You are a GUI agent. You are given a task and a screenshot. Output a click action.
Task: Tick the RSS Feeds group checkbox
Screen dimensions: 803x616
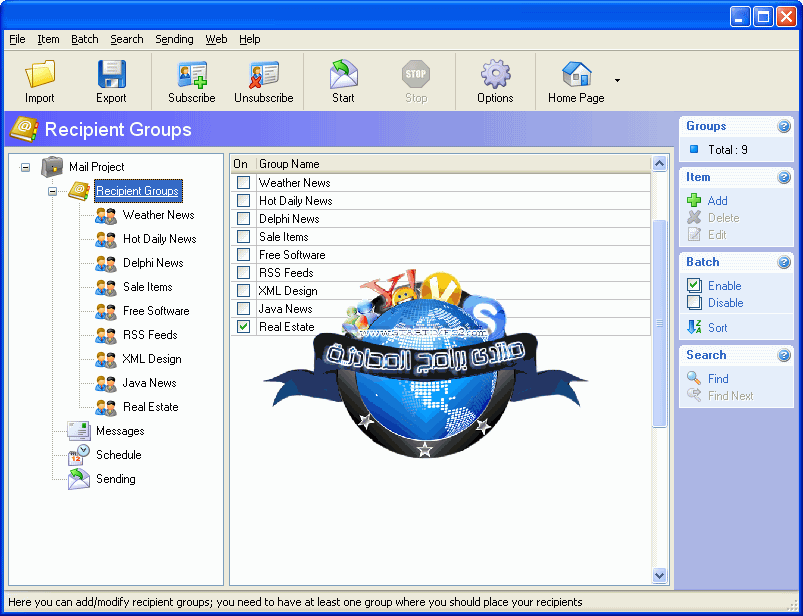click(244, 272)
